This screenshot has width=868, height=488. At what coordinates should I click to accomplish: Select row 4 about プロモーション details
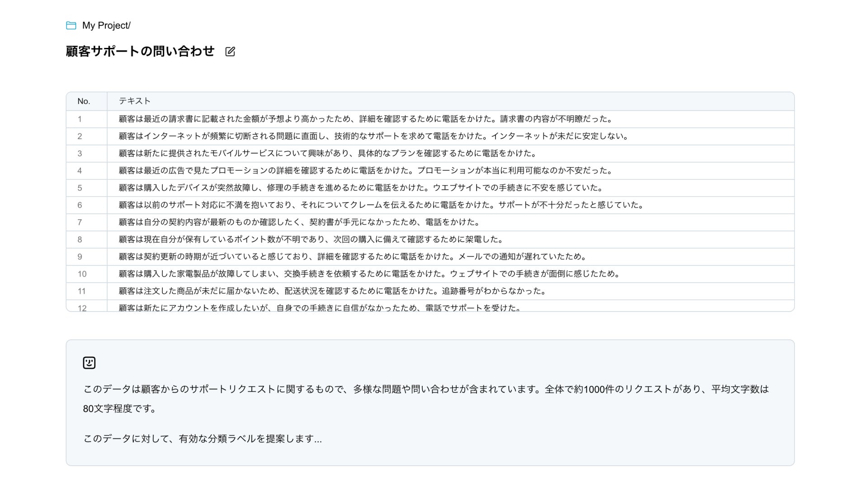pyautogui.click(x=365, y=171)
